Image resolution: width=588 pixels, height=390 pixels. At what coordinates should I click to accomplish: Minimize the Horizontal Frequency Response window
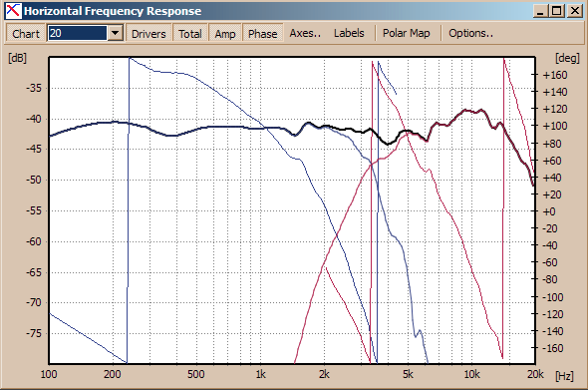click(540, 11)
